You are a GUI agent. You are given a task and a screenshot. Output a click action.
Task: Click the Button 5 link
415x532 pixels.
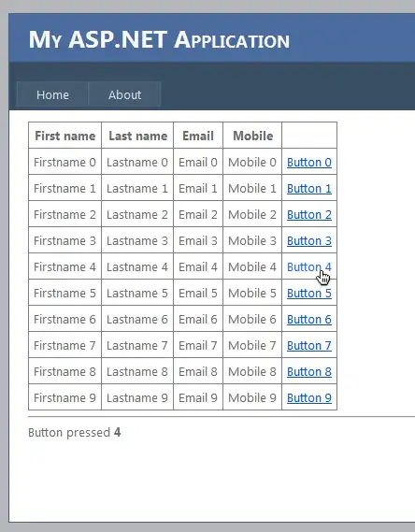coord(309,293)
